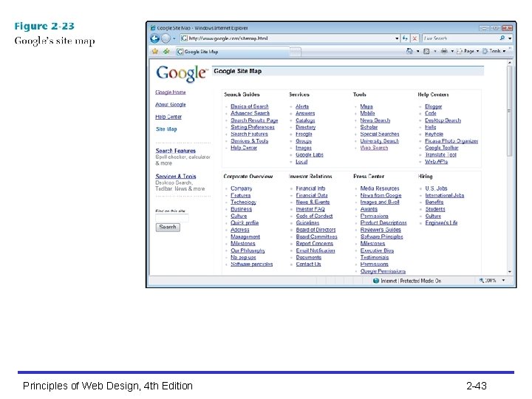532x399 pixels.
Task: Open the Board of Directors link
Action: 316,230
